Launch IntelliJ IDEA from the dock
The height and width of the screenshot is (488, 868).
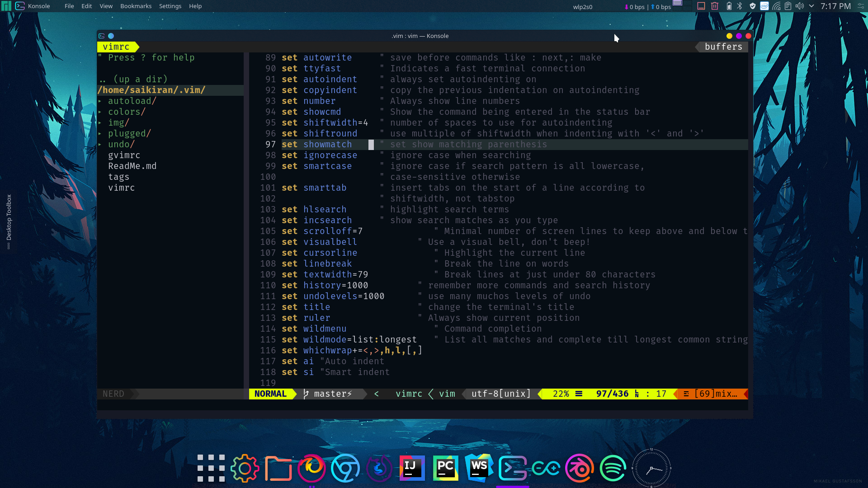411,468
